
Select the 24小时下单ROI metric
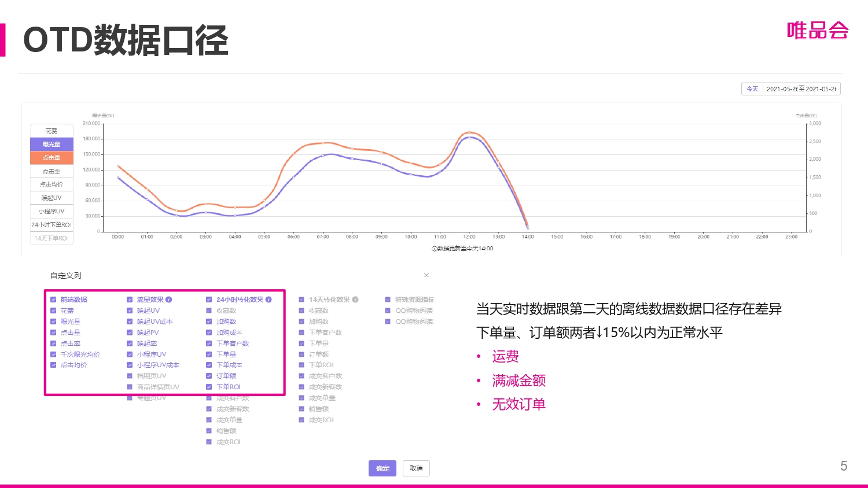(x=52, y=224)
